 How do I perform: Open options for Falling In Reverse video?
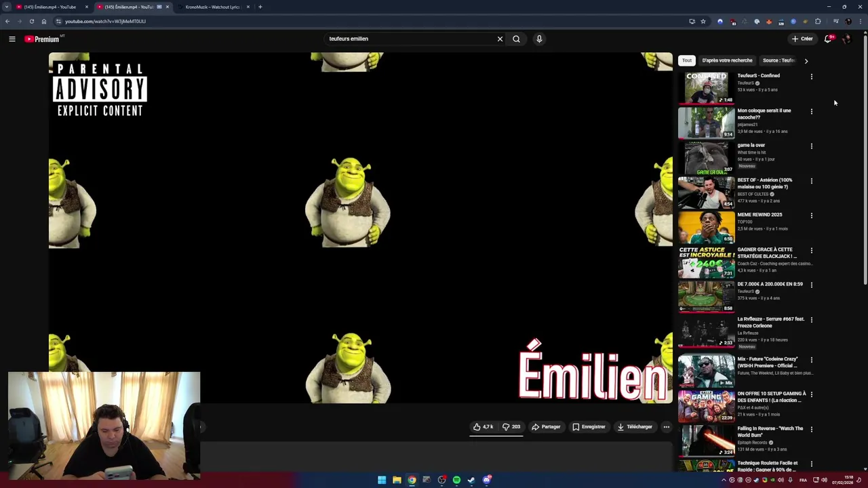pos(811,429)
